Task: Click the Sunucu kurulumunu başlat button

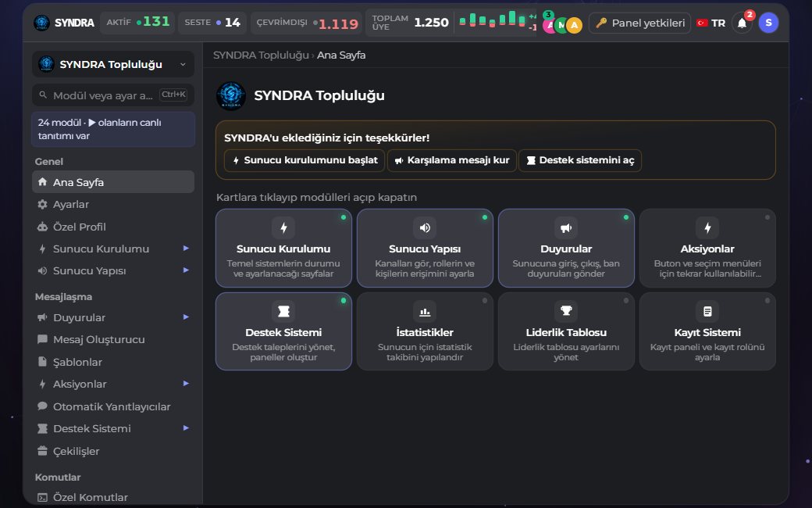Action: point(304,160)
